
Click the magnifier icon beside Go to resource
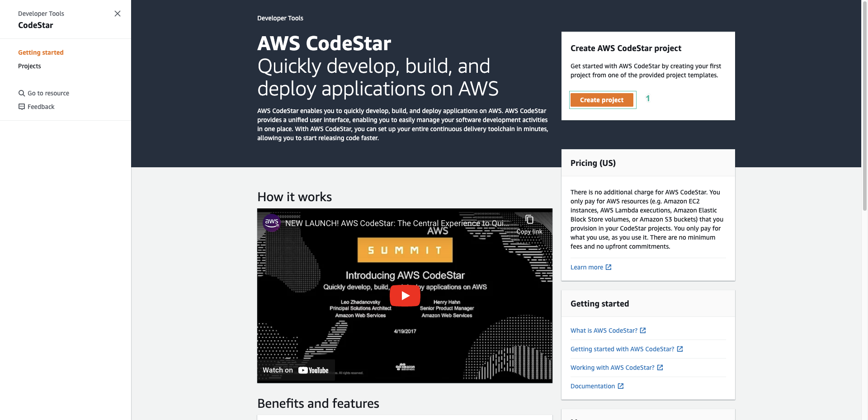point(22,93)
